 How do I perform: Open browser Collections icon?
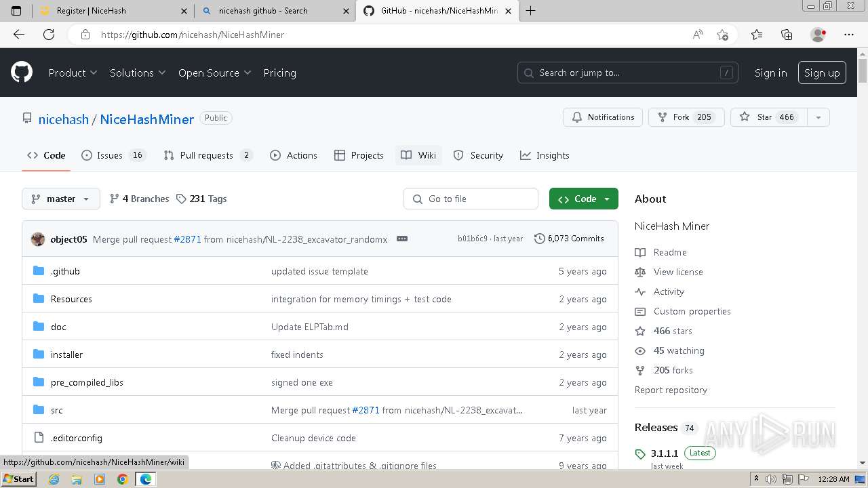(787, 35)
